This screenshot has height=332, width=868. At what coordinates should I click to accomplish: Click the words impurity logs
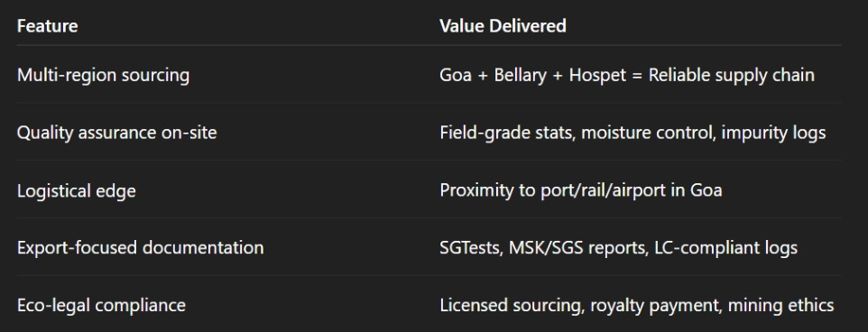(773, 133)
